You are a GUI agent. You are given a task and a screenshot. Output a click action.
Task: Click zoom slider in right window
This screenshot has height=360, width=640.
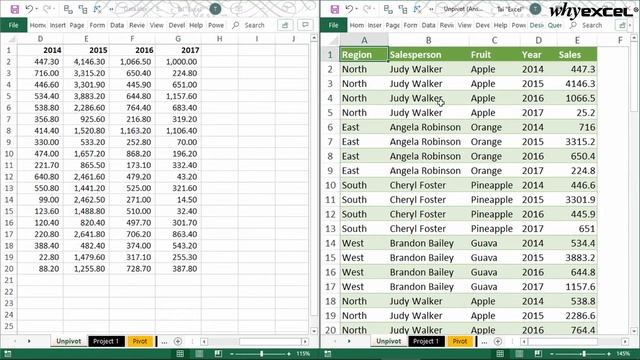pyautogui.click(x=584, y=354)
